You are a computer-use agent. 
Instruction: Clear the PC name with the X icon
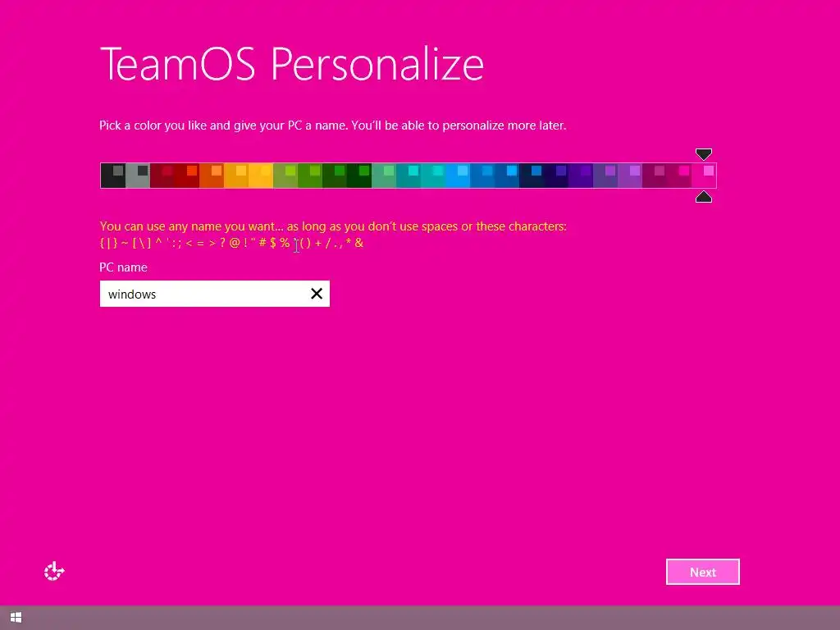coord(317,294)
